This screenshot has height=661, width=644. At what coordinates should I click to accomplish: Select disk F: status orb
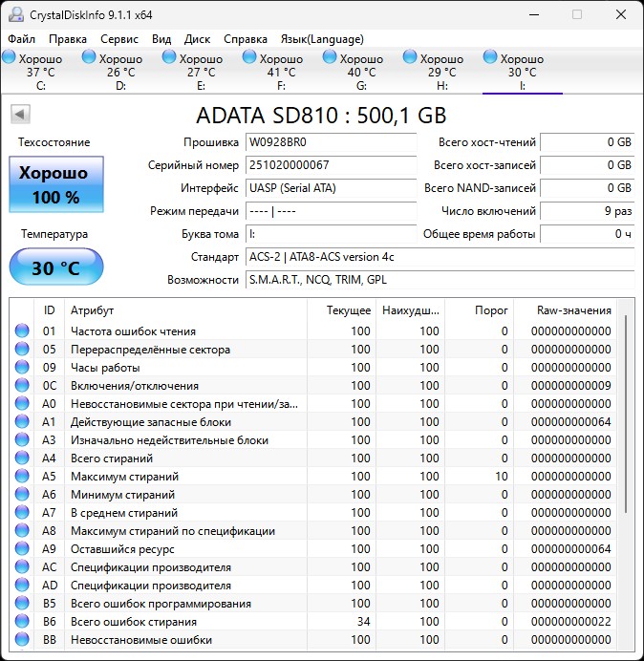[x=249, y=56]
